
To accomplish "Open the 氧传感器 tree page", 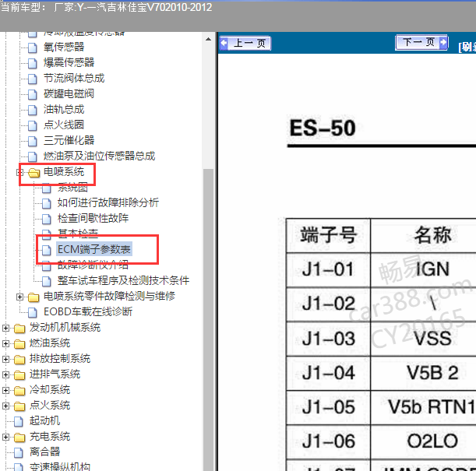I will coord(64,47).
